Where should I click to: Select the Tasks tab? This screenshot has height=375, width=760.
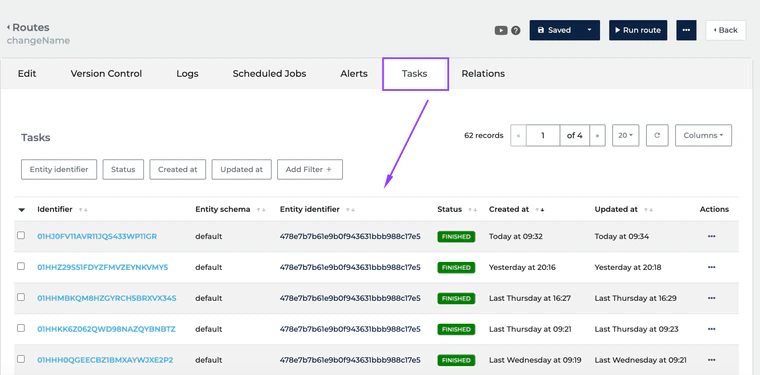[415, 74]
